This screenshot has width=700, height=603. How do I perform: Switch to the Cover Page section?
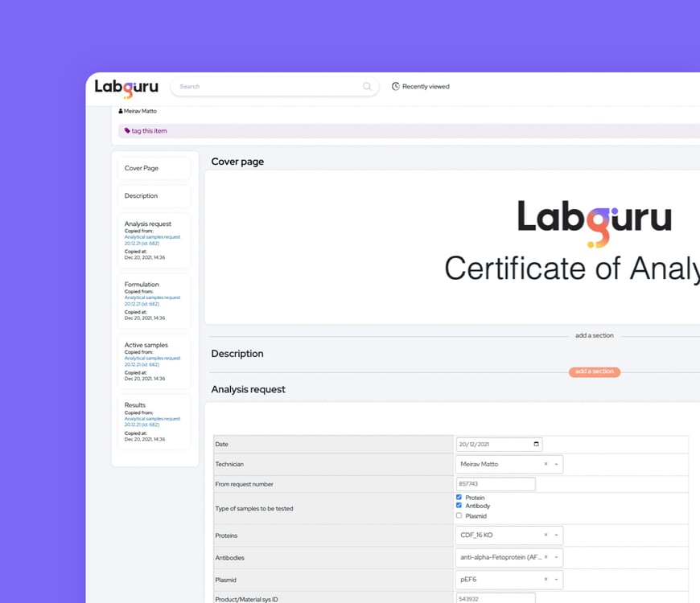click(x=142, y=168)
